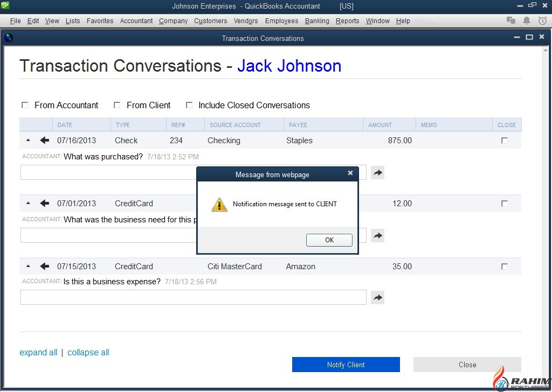Screen dimensions: 552x392
Task: Click the send arrow for the Amazon conversation
Action: click(x=377, y=297)
